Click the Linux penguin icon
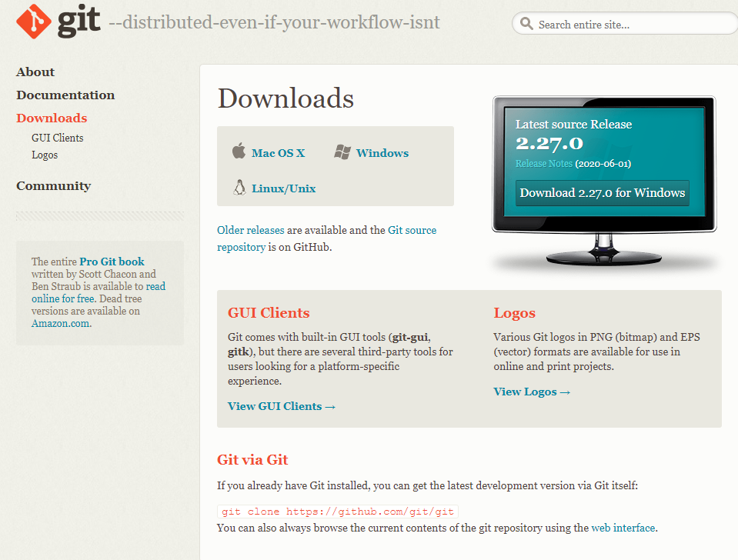 click(x=239, y=187)
